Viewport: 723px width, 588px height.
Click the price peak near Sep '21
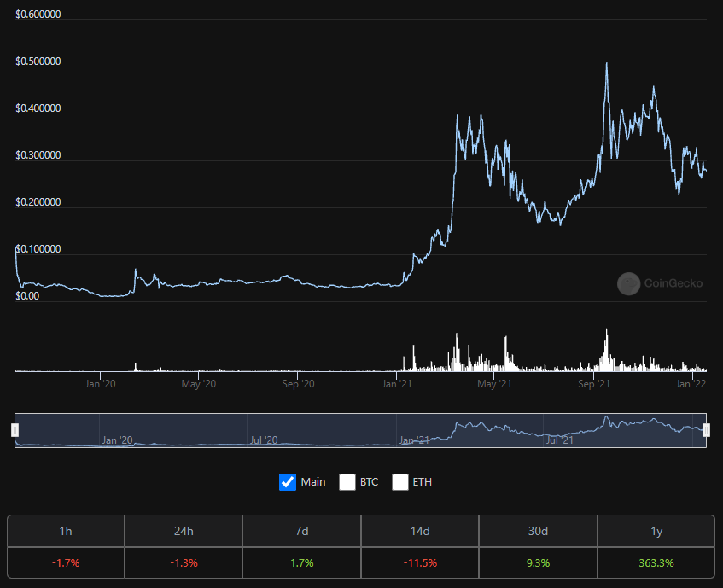606,64
